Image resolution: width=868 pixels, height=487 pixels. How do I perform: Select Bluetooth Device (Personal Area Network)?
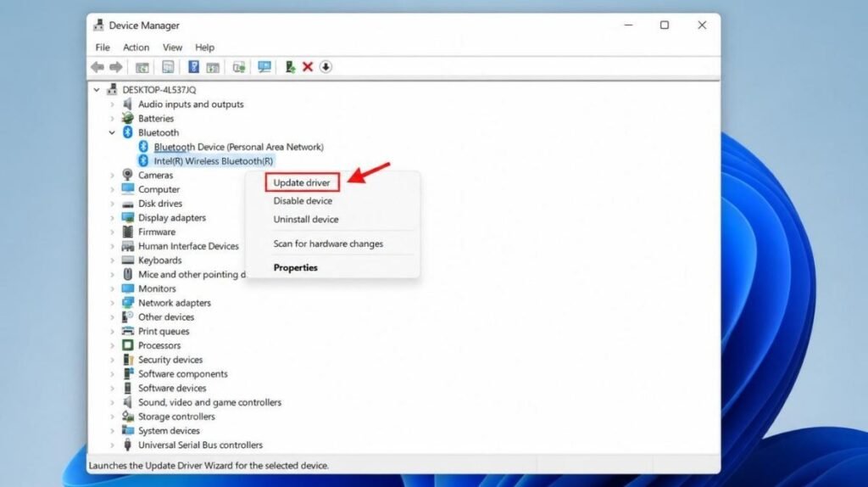[x=238, y=147]
